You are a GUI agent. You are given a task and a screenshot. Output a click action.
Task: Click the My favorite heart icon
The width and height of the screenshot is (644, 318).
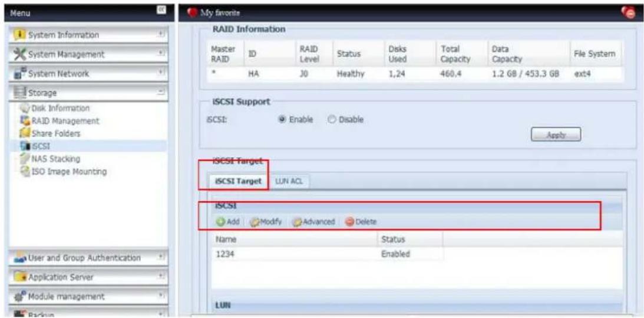pyautogui.click(x=192, y=13)
